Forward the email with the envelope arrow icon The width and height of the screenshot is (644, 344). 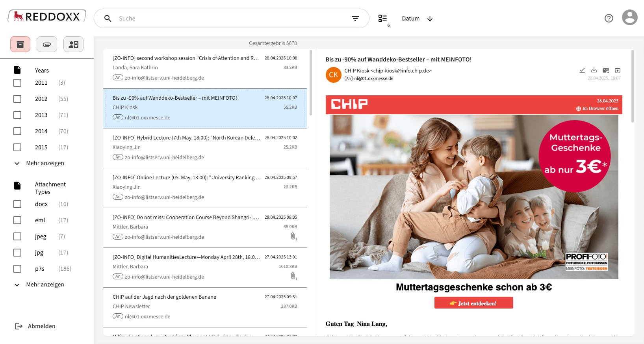click(606, 70)
